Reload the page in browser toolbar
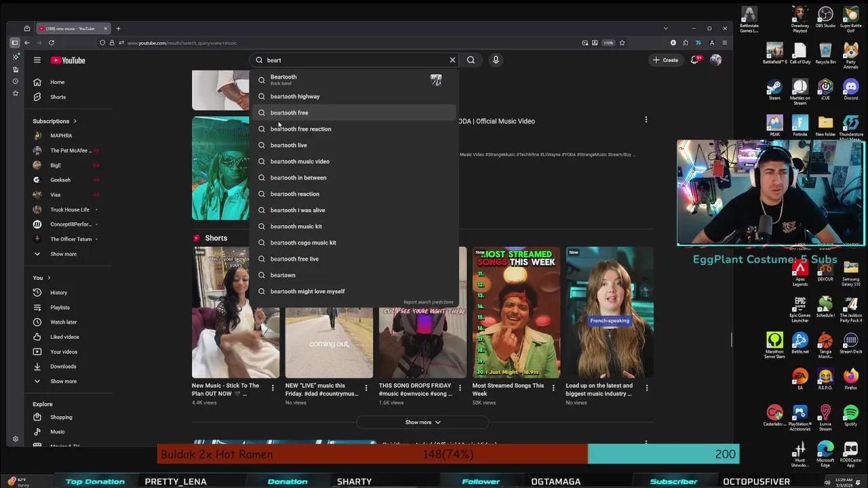Viewport: 868px width, 488px height. [52, 43]
